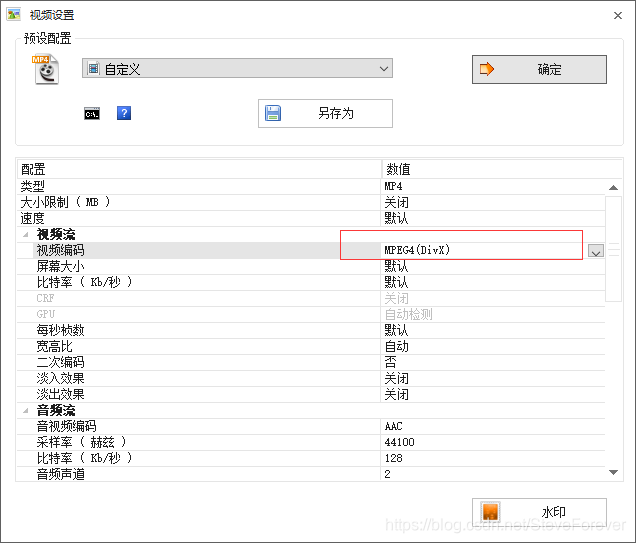636x543 pixels.
Task: Click the 自动 value of 宽高比
Action: click(396, 346)
